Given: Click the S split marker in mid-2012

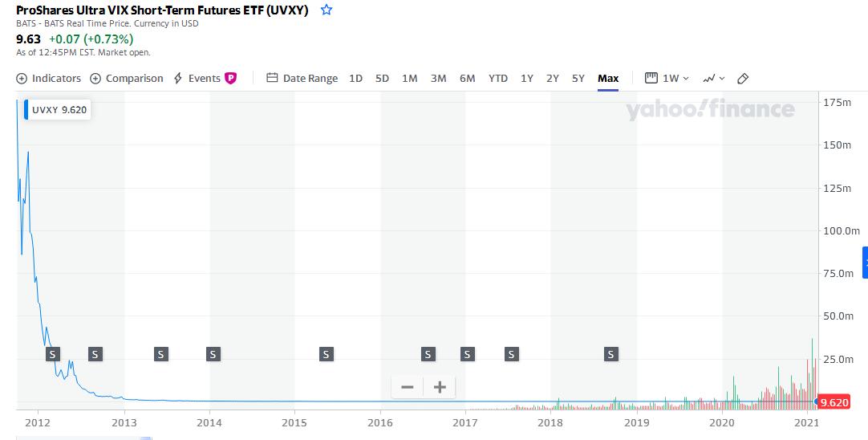Looking at the screenshot, I should pyautogui.click(x=95, y=354).
